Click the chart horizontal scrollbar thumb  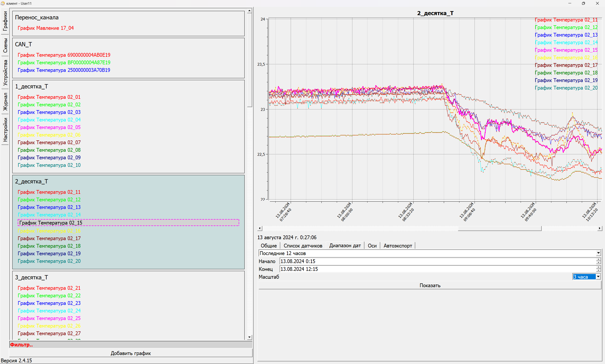[x=500, y=228]
